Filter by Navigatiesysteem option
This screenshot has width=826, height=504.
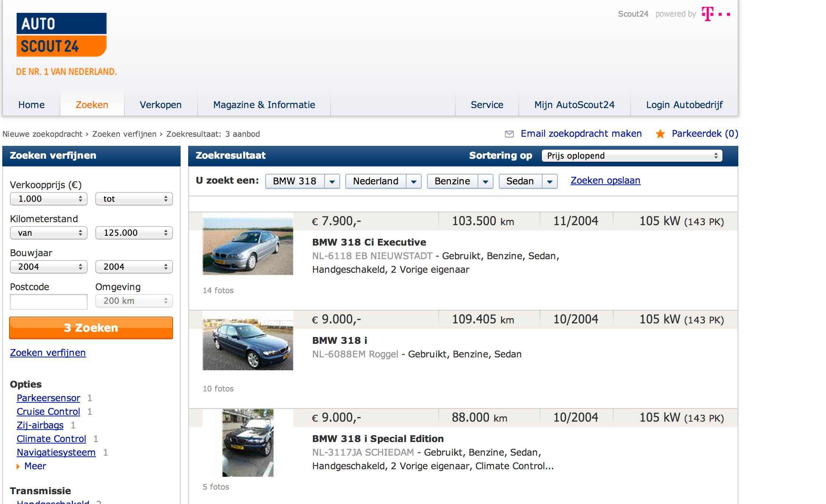point(56,452)
